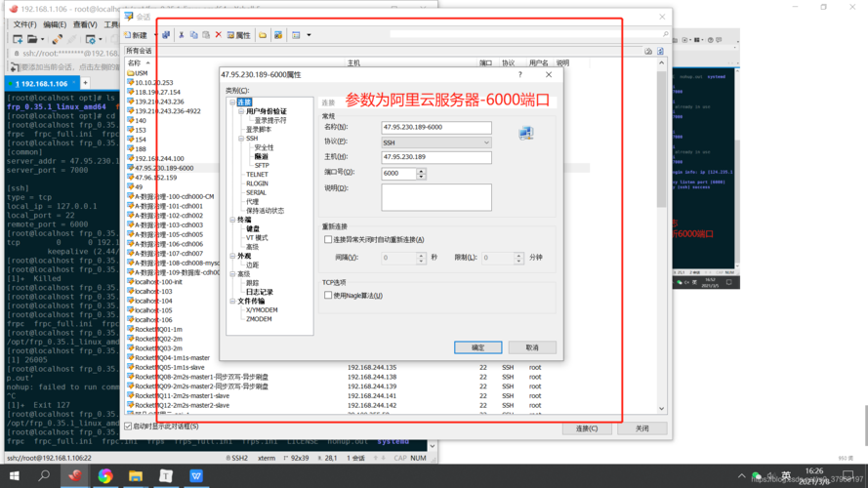Click the icon right of new folder
The image size is (868, 488).
(x=278, y=35)
